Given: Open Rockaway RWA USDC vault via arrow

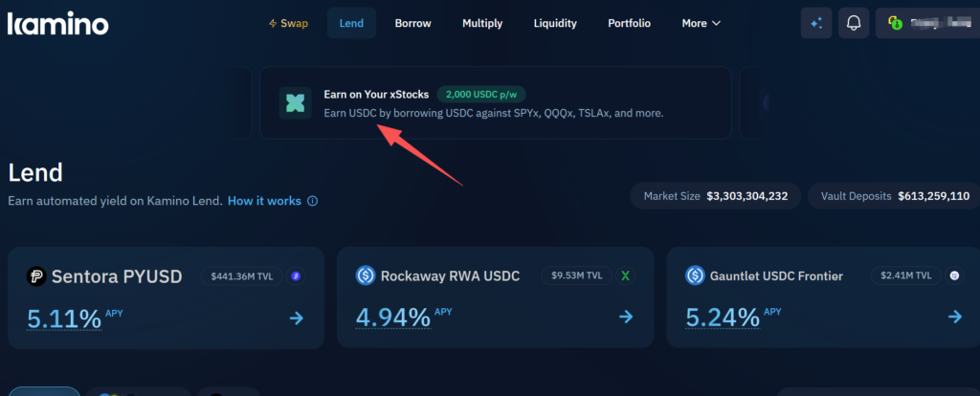Looking at the screenshot, I should click(x=626, y=318).
